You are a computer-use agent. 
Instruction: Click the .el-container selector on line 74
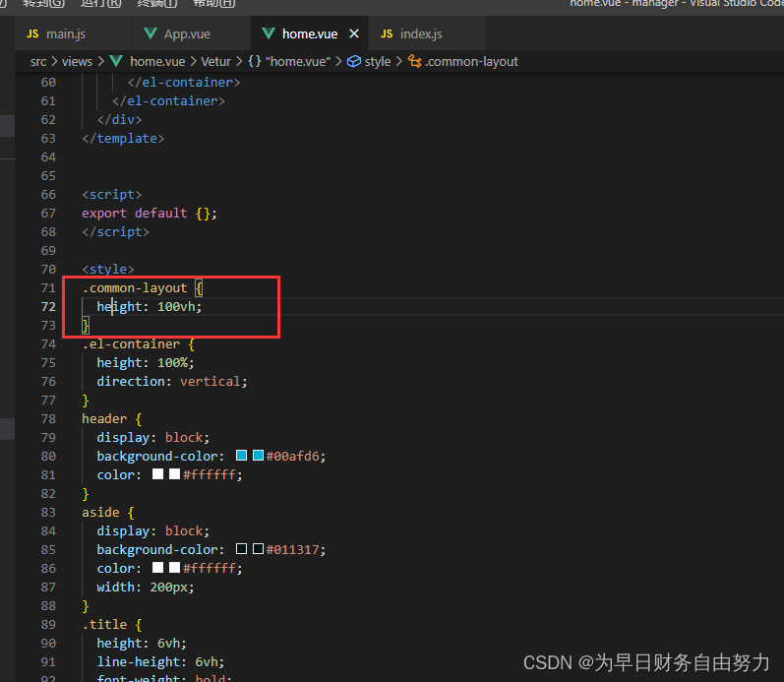pyautogui.click(x=131, y=344)
